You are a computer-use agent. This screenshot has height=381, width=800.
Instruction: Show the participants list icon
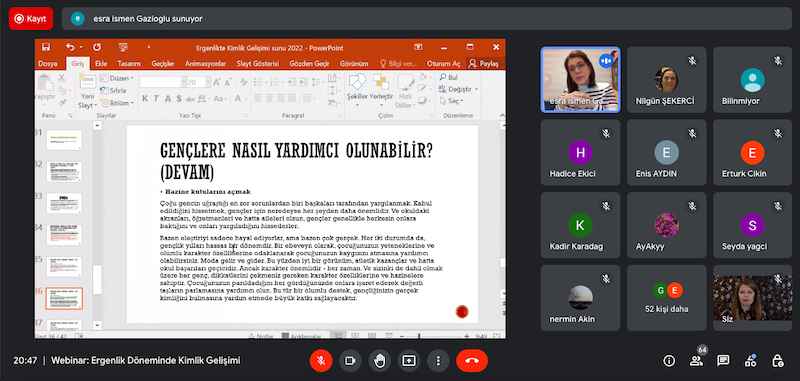[x=696, y=361]
